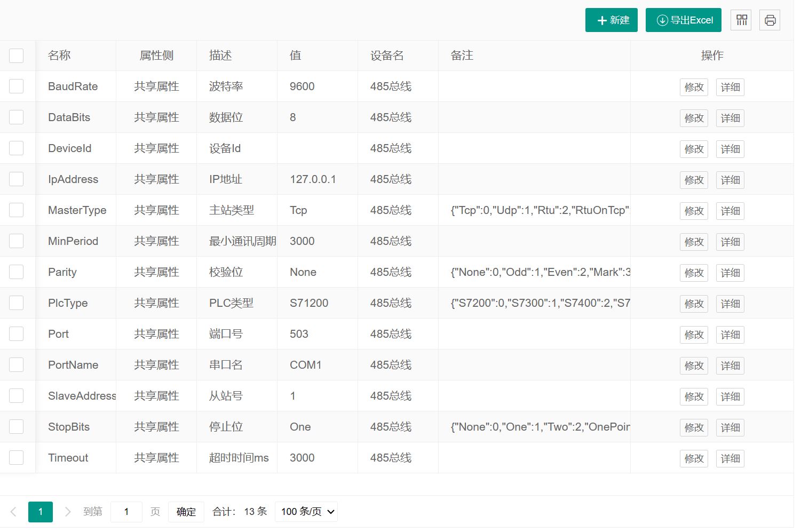Click the print icon button
This screenshot has height=532, width=801.
770,20
